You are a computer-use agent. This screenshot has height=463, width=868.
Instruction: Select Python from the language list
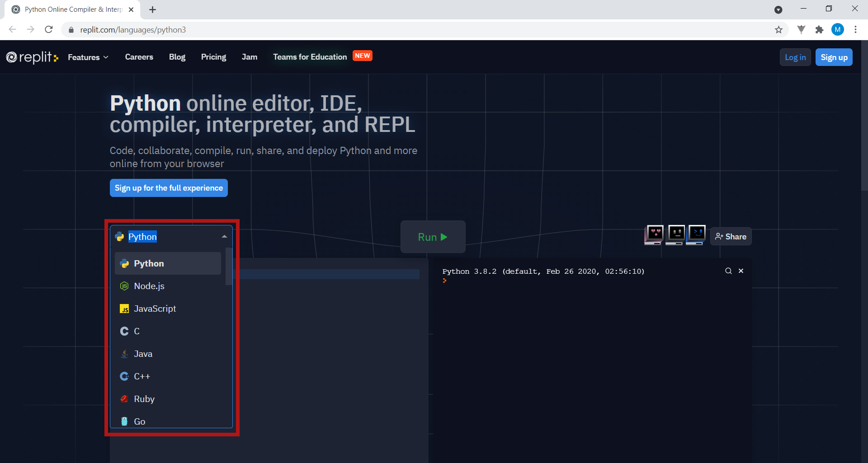(x=168, y=263)
